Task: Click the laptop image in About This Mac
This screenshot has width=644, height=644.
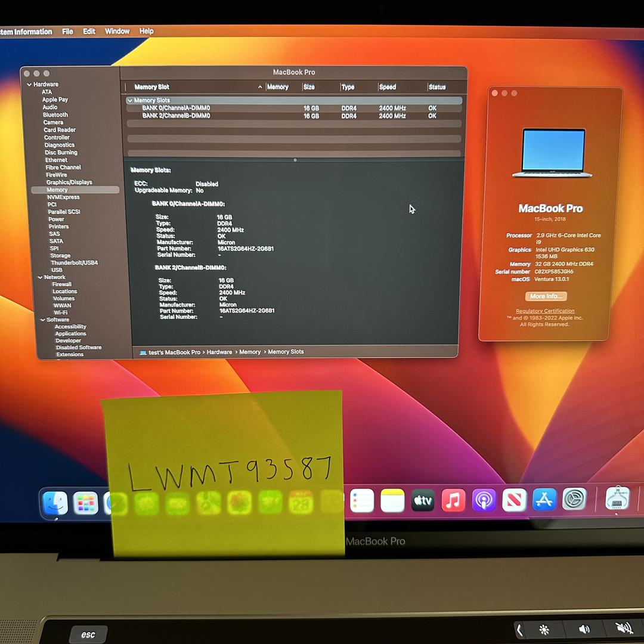Action: pos(553,153)
